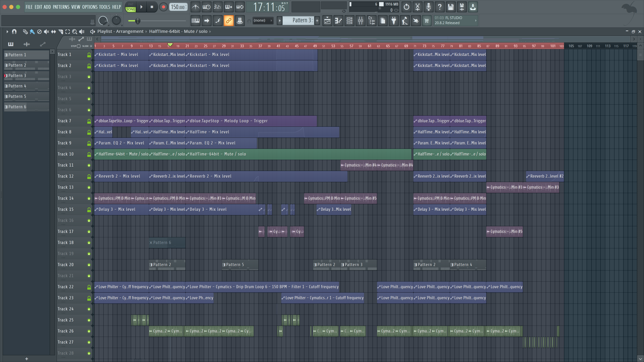This screenshot has height=362, width=644.
Task: Open the ADD menu
Action: (47, 7)
